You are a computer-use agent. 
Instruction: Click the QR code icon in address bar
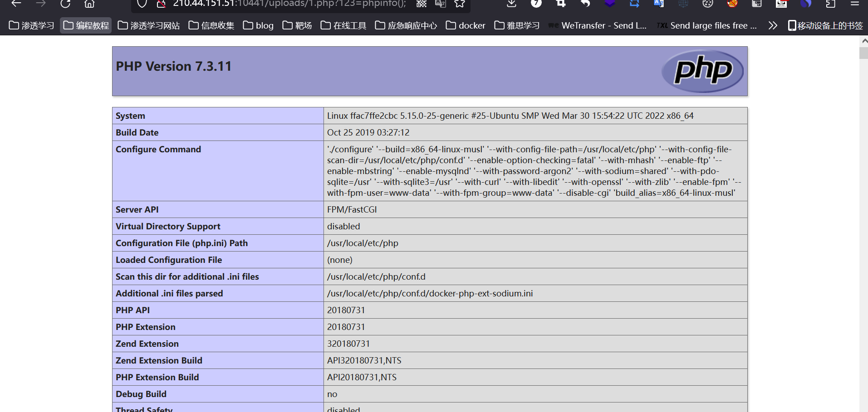point(422,4)
